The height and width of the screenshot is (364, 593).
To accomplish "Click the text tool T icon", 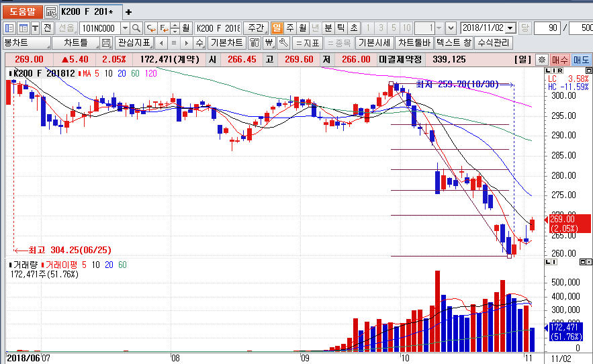I will coord(34,28).
